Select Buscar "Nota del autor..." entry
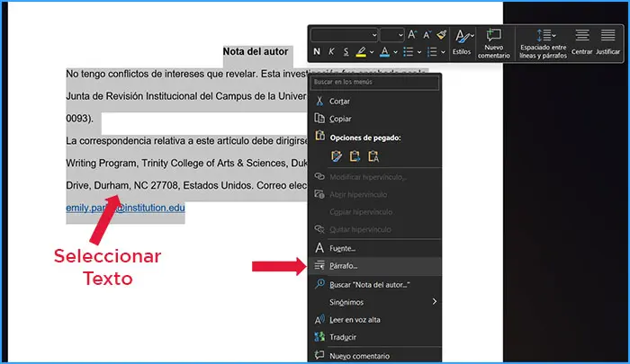The image size is (630, 364). pos(374,285)
